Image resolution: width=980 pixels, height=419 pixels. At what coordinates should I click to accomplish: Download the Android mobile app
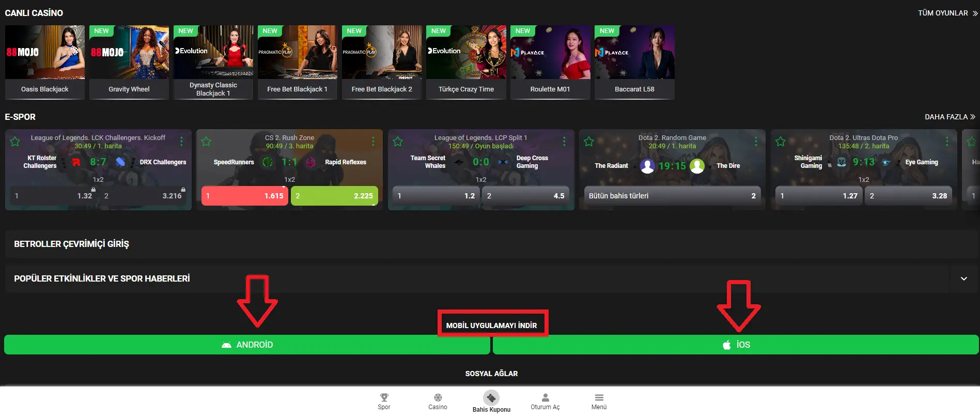[247, 345]
